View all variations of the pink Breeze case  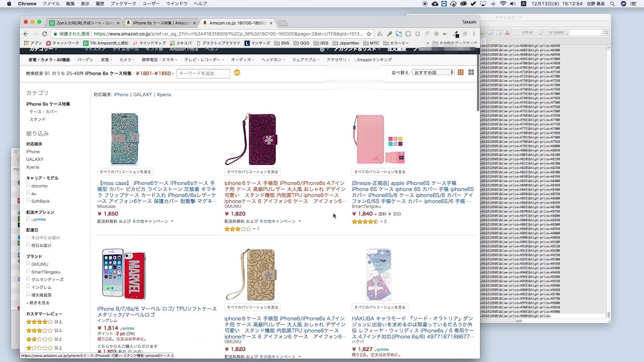point(380,172)
